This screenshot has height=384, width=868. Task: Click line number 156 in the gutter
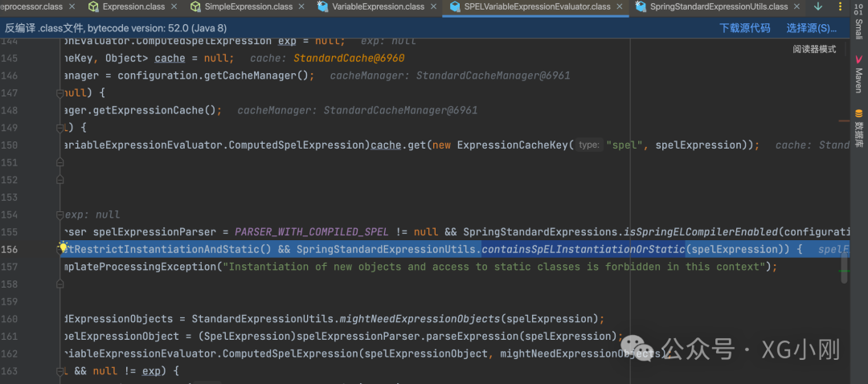pos(9,249)
